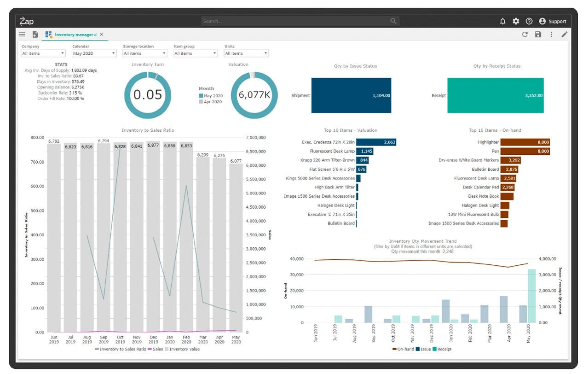588x374 pixels.
Task: Click the new document icon
Action: click(35, 35)
